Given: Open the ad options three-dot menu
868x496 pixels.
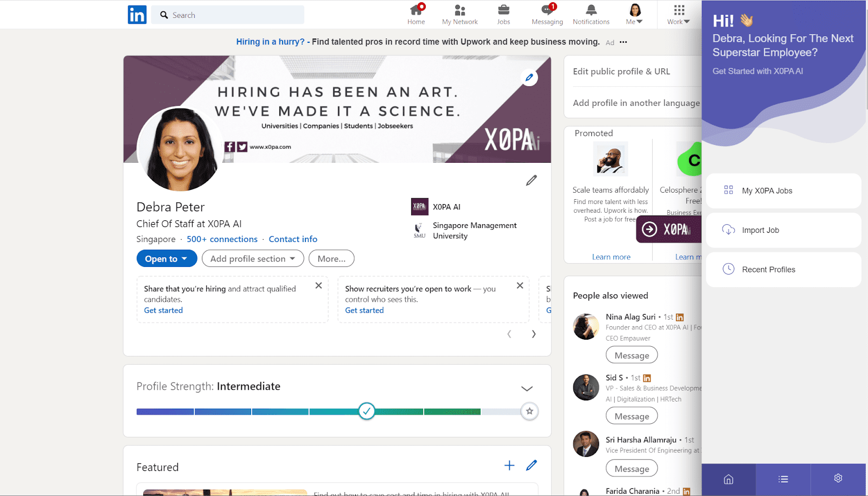Looking at the screenshot, I should (x=623, y=42).
